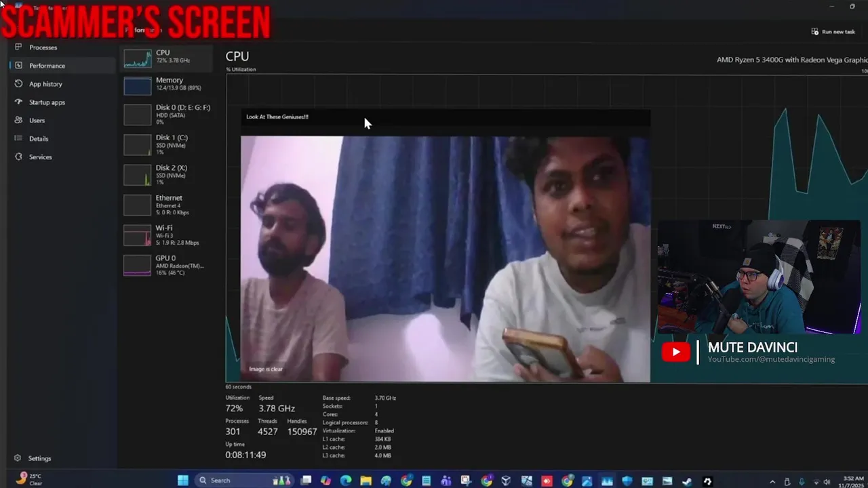
Task: Click the App history clock icon
Action: click(18, 83)
